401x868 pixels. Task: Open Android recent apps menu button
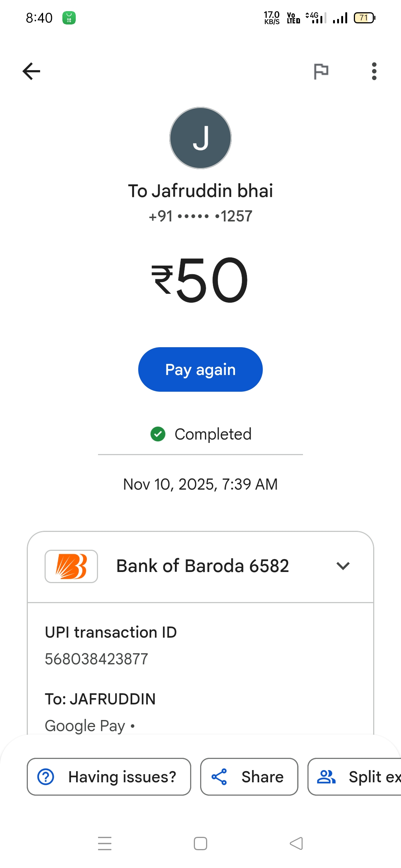pos(105,844)
